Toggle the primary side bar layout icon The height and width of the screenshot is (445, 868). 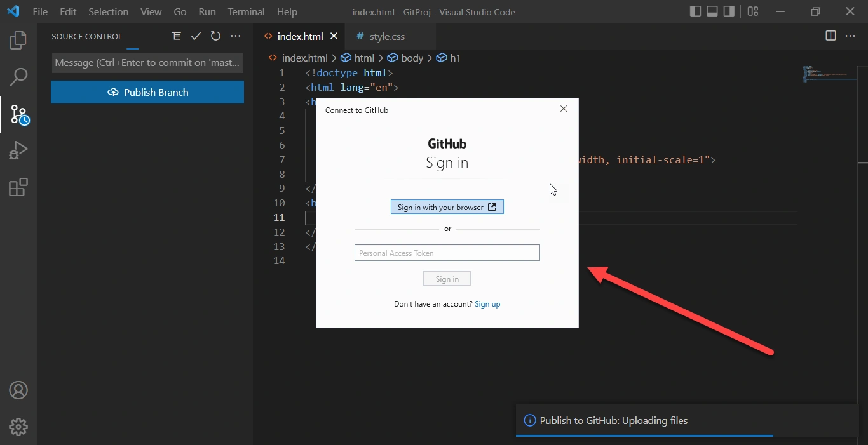click(x=695, y=11)
